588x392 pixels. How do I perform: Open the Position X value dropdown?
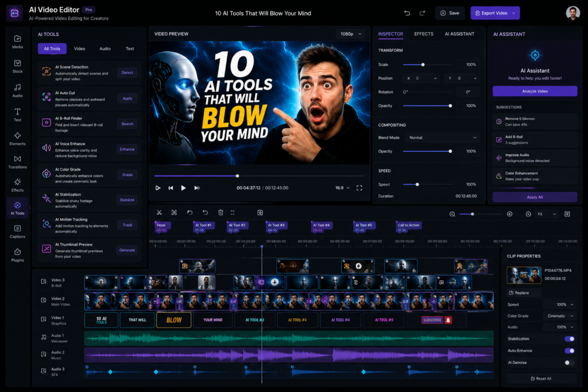coord(421,78)
